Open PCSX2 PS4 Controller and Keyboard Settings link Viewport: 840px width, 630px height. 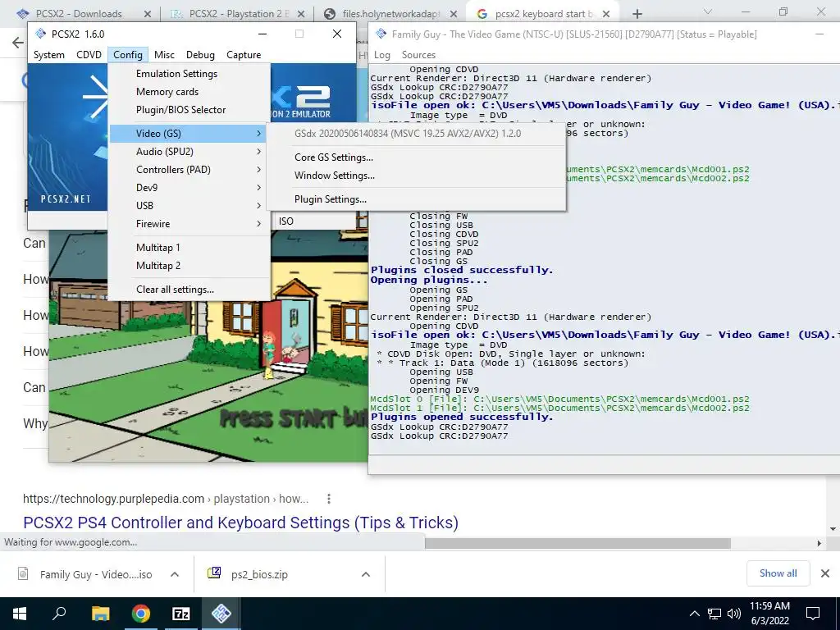click(x=240, y=523)
